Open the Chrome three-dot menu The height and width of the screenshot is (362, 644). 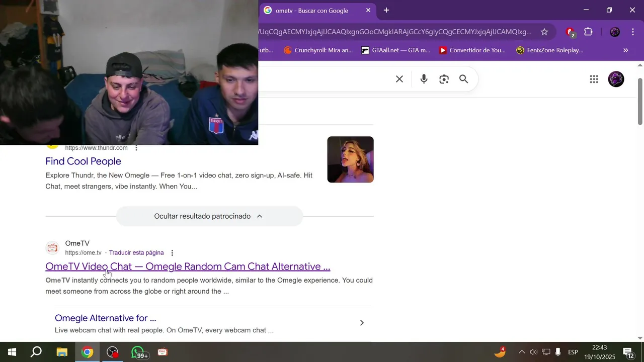tap(633, 32)
